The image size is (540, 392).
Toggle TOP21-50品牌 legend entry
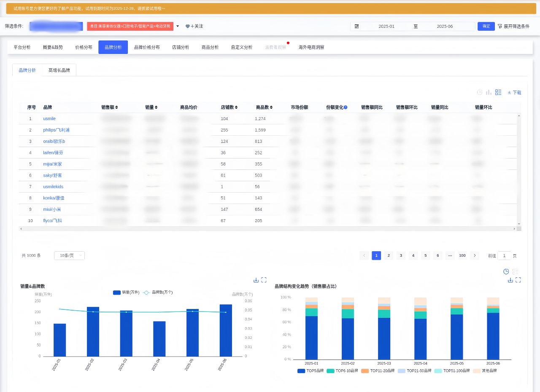414,371
